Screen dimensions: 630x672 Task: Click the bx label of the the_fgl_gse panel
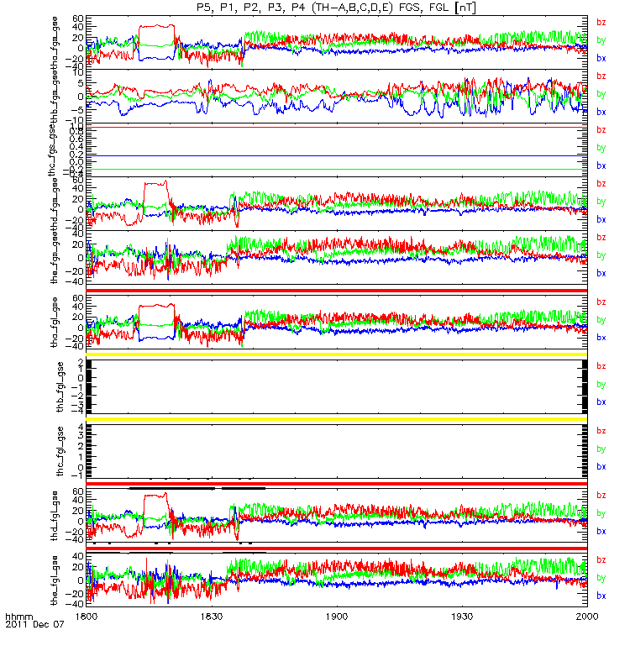[601, 596]
